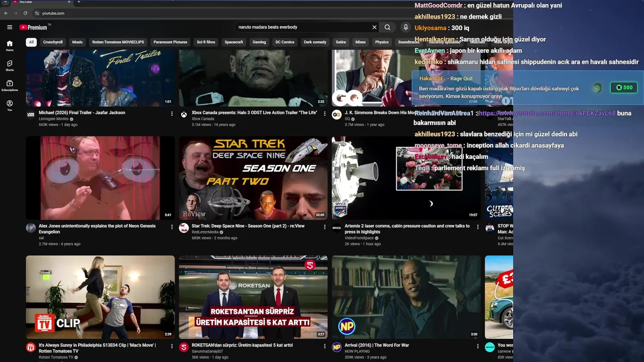This screenshot has width=644, height=362.
Task: Open more options for Michael Final Trailer
Action: pos(172,114)
